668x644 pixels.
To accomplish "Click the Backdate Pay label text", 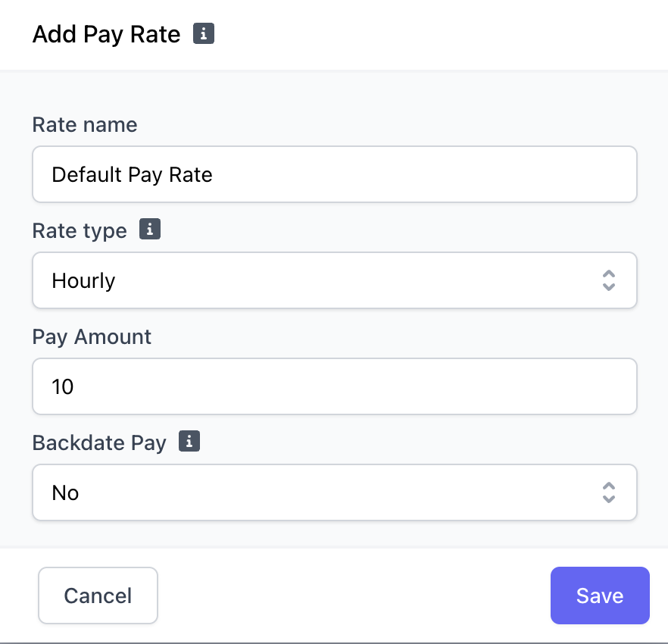I will point(99,442).
